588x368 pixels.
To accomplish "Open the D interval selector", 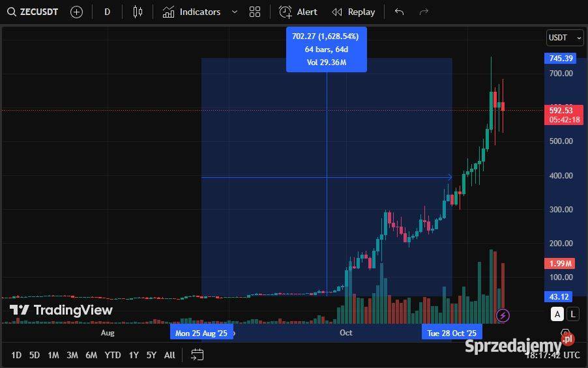I will [108, 12].
